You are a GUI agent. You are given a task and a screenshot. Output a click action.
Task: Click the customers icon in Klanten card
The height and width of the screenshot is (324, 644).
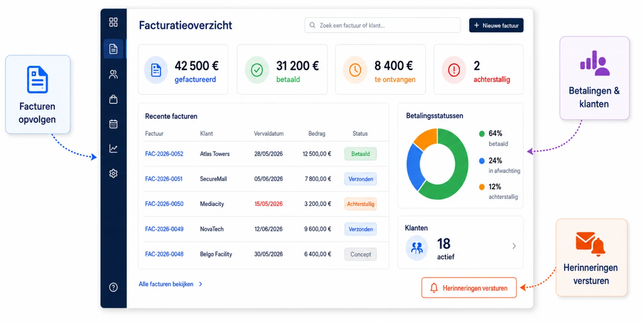417,248
